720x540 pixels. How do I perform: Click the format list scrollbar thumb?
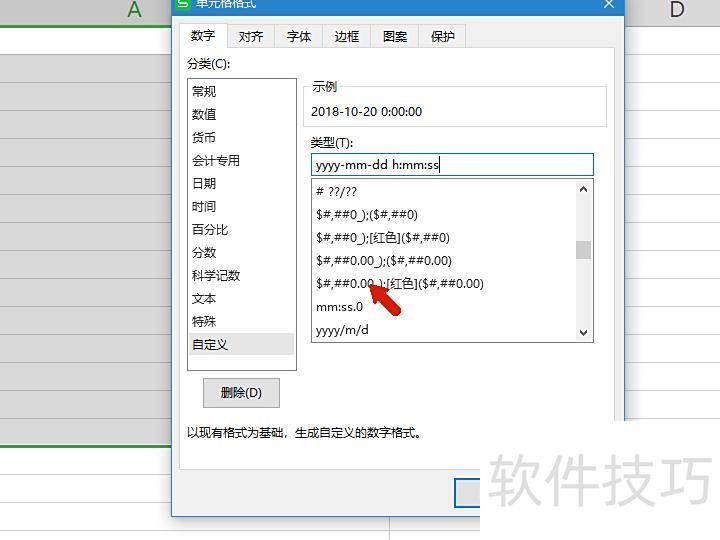583,250
